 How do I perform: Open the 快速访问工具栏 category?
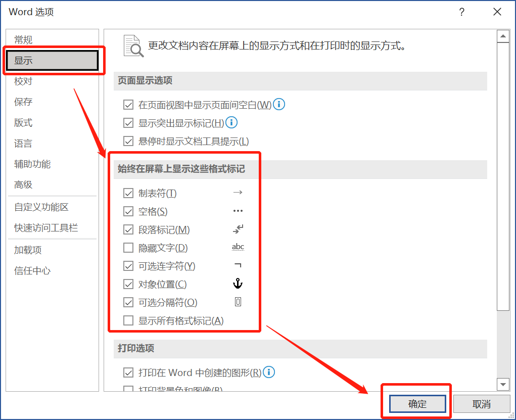(53, 228)
